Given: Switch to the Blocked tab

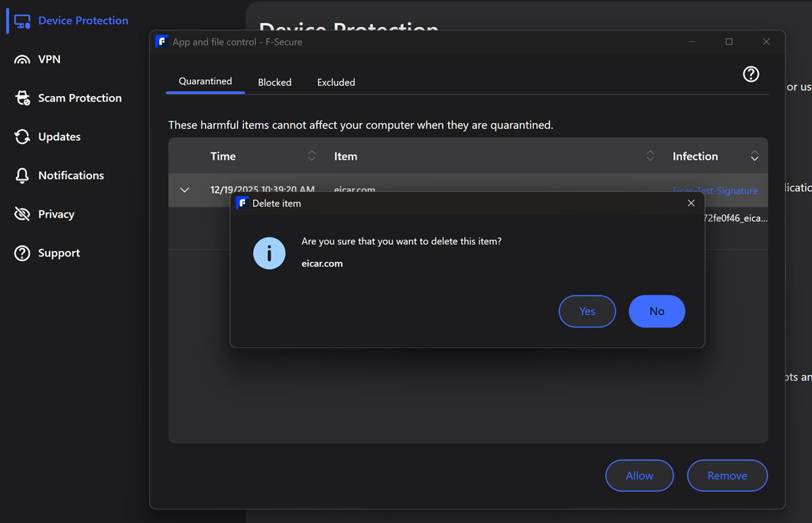Looking at the screenshot, I should [x=275, y=82].
